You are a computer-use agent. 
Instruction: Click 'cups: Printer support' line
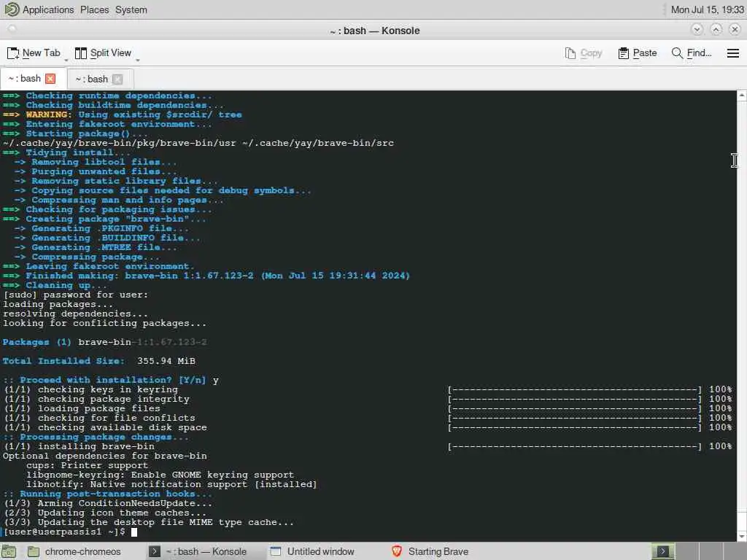point(88,465)
